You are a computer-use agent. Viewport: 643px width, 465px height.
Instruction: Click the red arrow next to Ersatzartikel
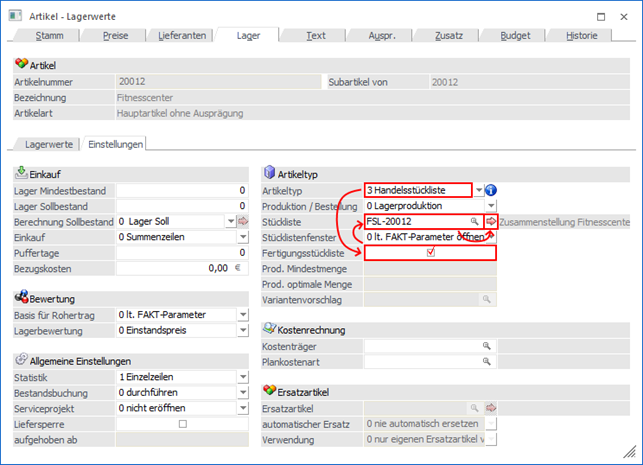coord(491,409)
